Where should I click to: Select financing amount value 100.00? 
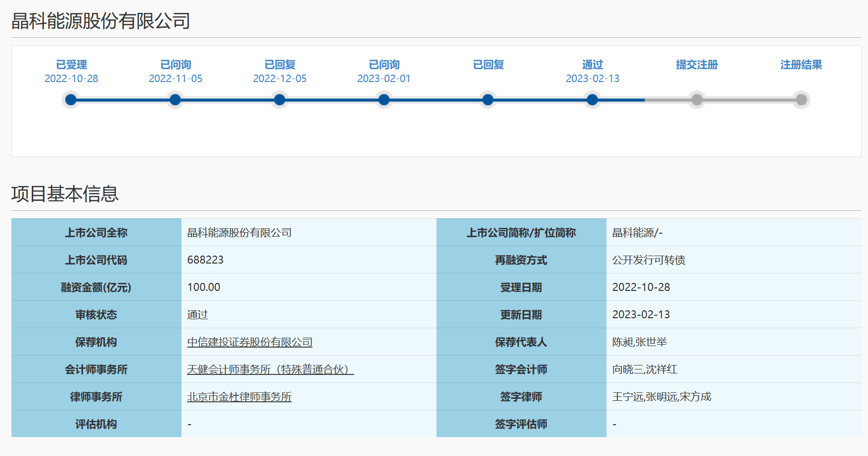pos(204,287)
